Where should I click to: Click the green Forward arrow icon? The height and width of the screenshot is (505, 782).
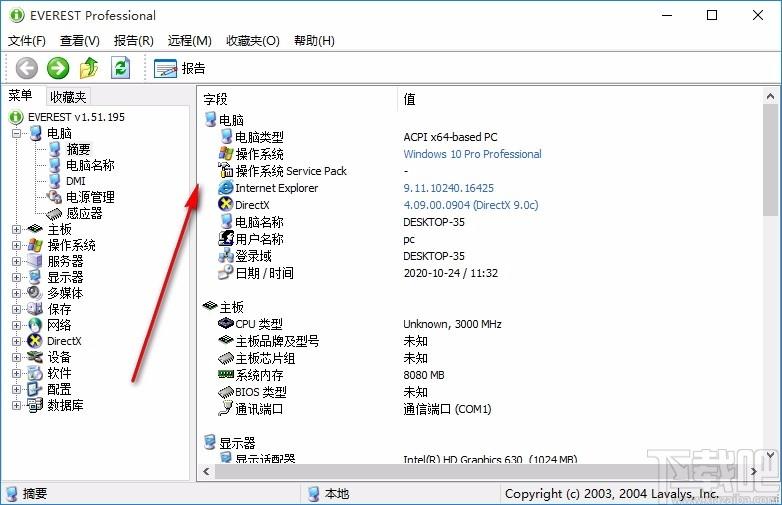point(58,68)
